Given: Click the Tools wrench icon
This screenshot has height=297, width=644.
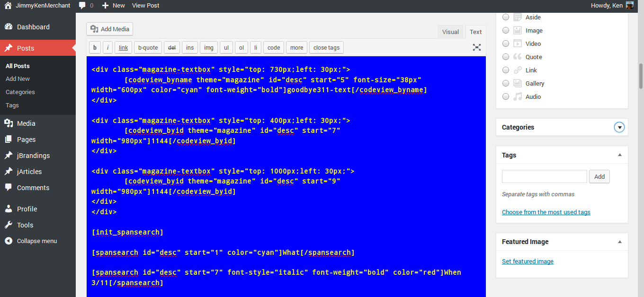Looking at the screenshot, I should pos(9,225).
